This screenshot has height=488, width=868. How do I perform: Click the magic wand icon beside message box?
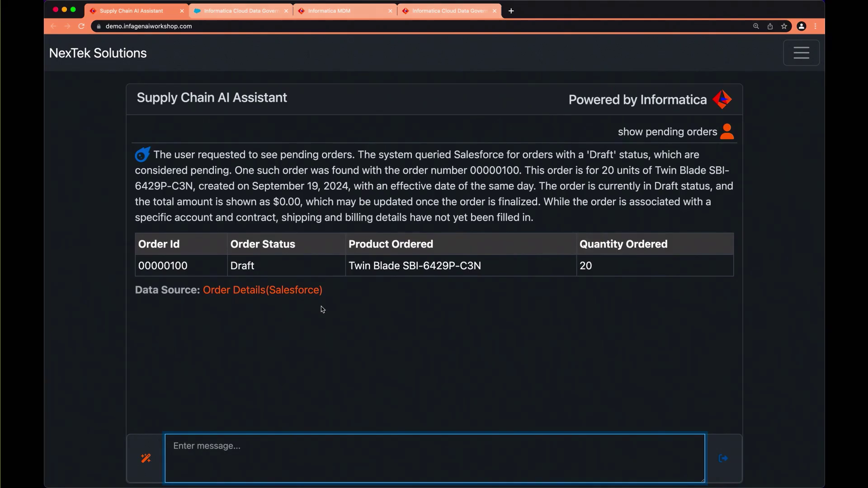(x=146, y=458)
